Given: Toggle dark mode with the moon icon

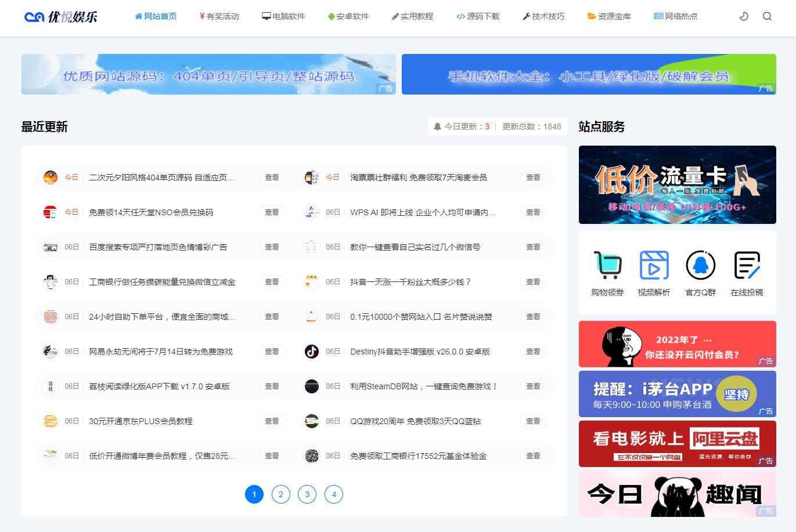Looking at the screenshot, I should point(744,16).
